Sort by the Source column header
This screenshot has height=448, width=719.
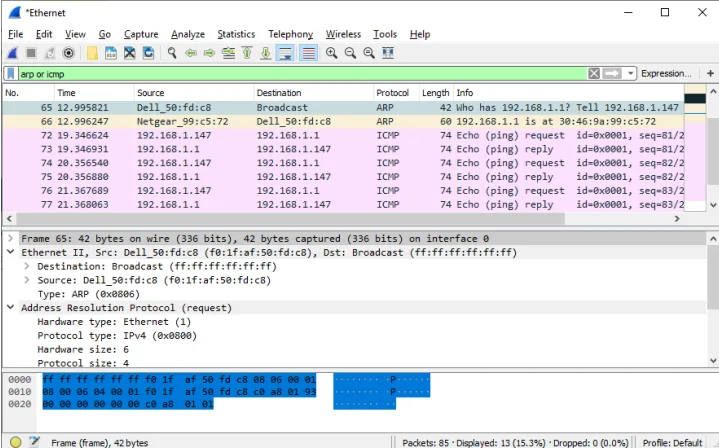tap(194, 93)
